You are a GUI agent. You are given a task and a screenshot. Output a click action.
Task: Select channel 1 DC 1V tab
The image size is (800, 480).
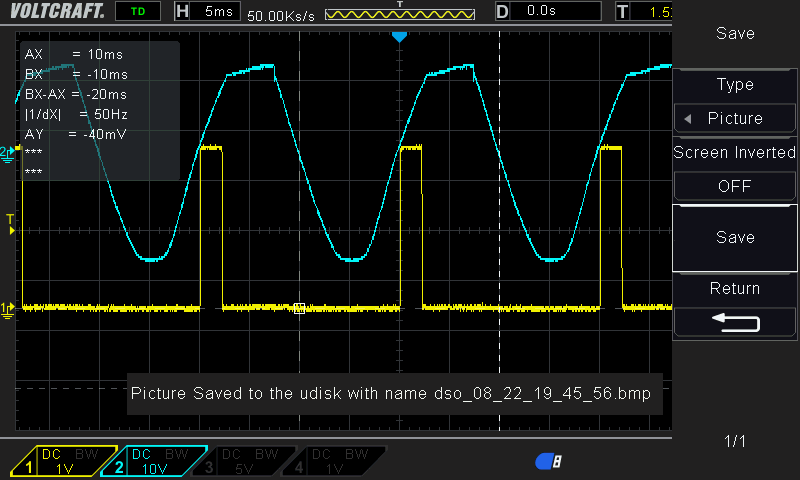(x=60, y=461)
